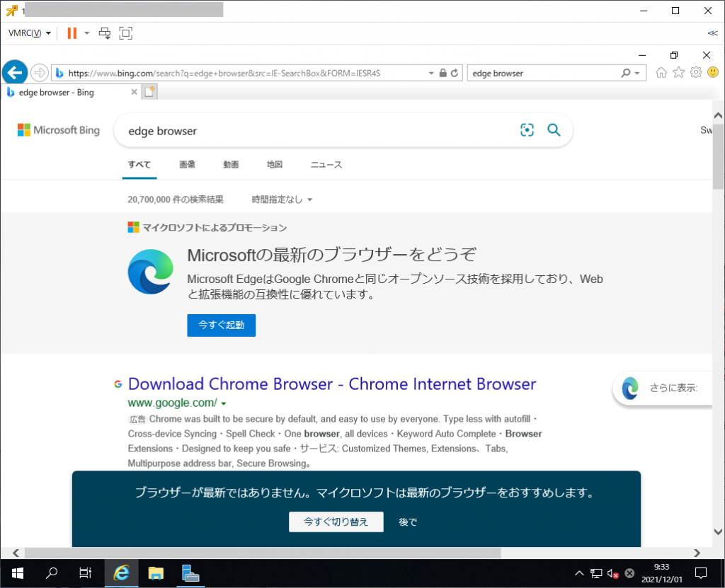The image size is (725, 588).
Task: Open the IE Home page icon
Action: point(661,73)
